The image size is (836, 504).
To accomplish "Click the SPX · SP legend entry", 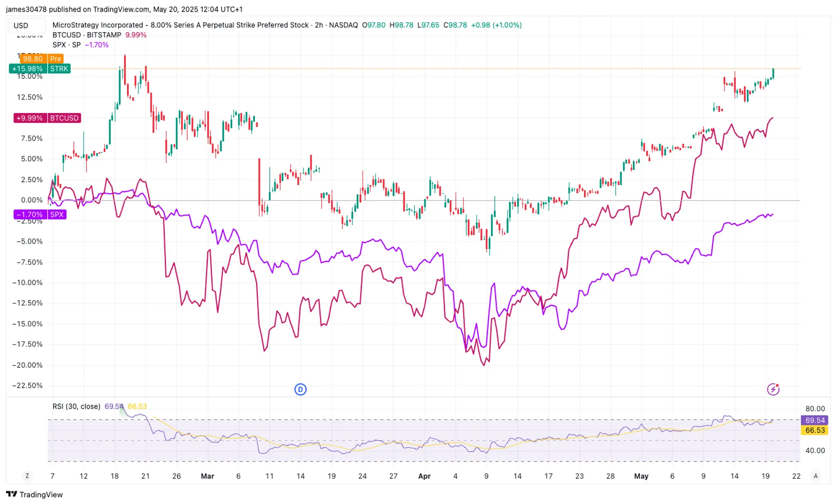I will click(67, 45).
